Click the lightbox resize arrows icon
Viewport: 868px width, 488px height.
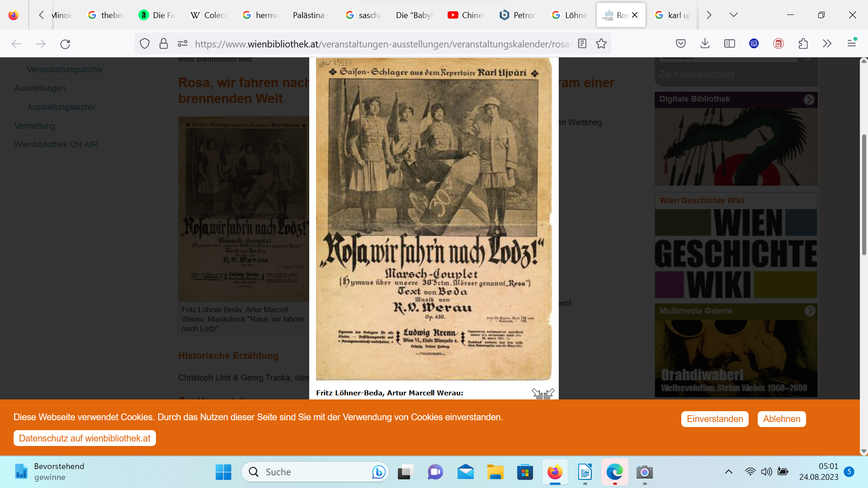pos(543,393)
